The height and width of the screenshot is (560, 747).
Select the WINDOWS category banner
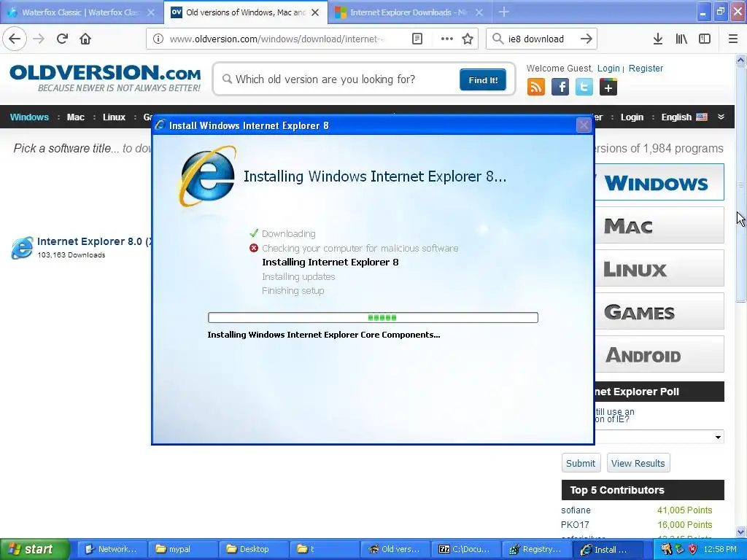659,182
